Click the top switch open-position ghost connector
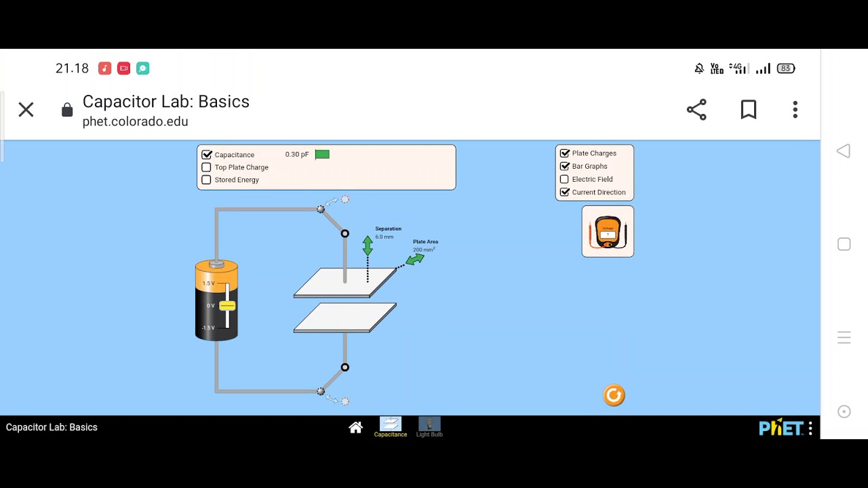868x488 pixels. [x=345, y=199]
